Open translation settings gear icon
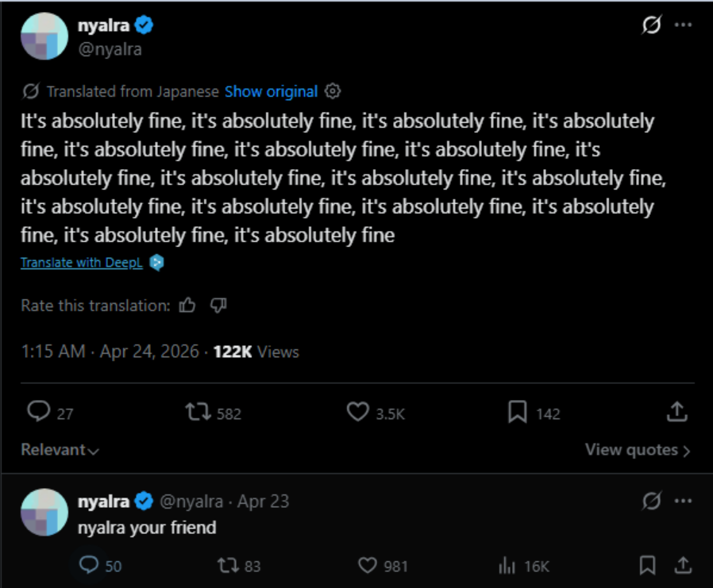This screenshot has width=713, height=588. pyautogui.click(x=333, y=91)
